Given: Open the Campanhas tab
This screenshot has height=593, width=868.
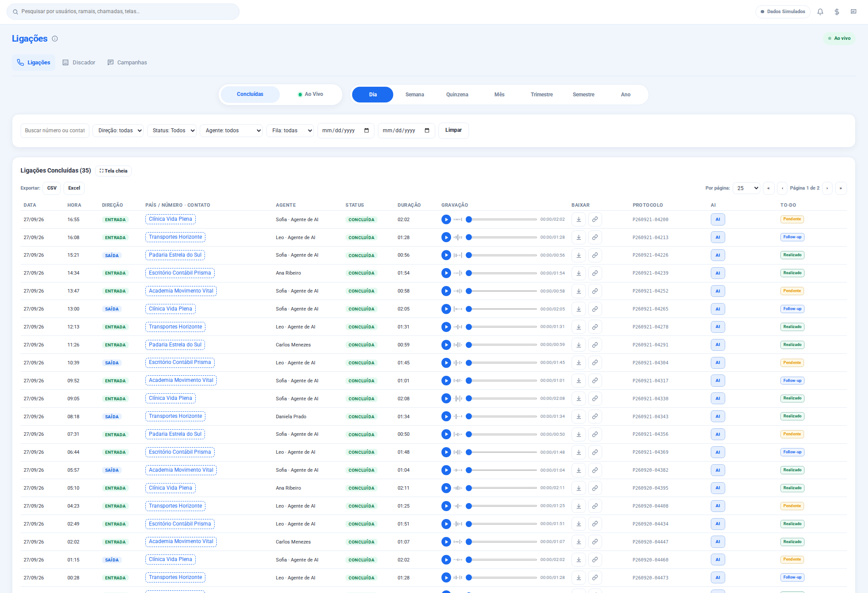Looking at the screenshot, I should 127,63.
